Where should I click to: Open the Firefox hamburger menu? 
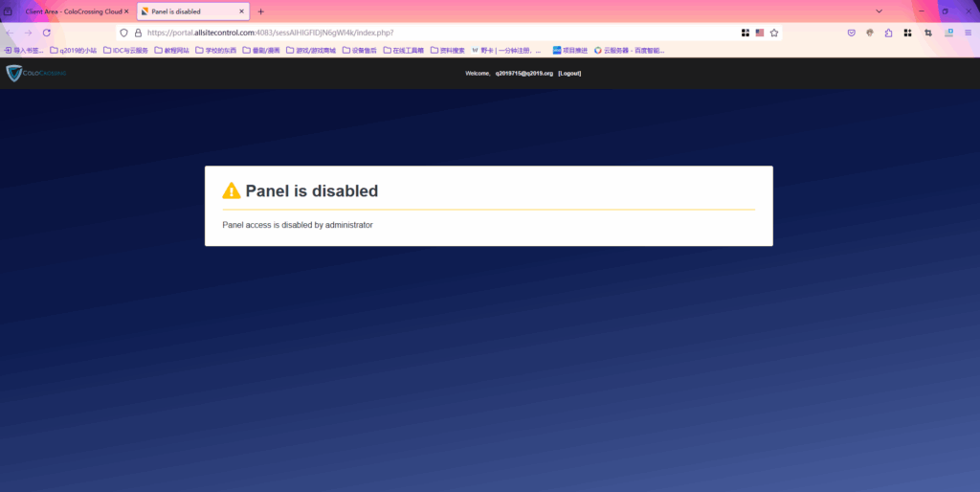point(968,33)
